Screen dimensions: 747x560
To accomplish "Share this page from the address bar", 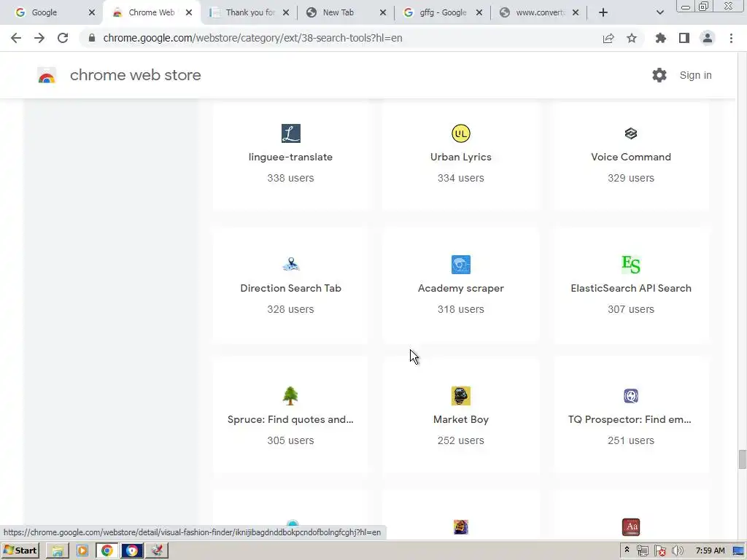I will 608,38.
